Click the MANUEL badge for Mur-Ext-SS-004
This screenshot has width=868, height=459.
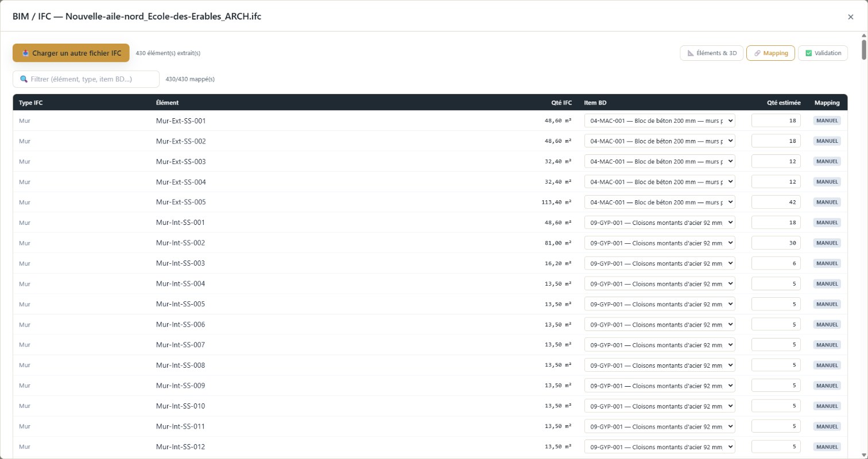click(827, 182)
